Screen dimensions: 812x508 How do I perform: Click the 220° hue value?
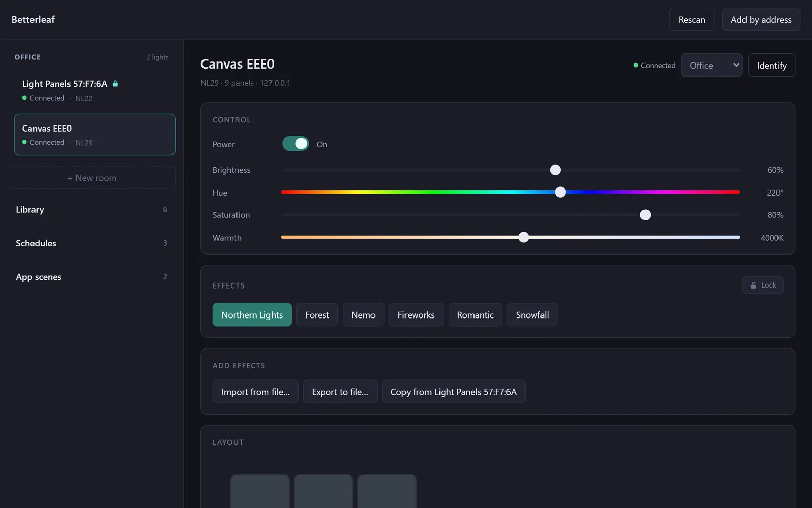point(775,193)
